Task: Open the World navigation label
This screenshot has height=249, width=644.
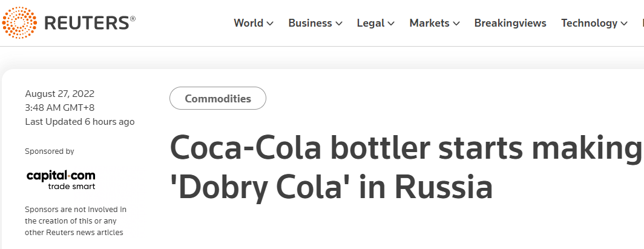Action: (248, 23)
